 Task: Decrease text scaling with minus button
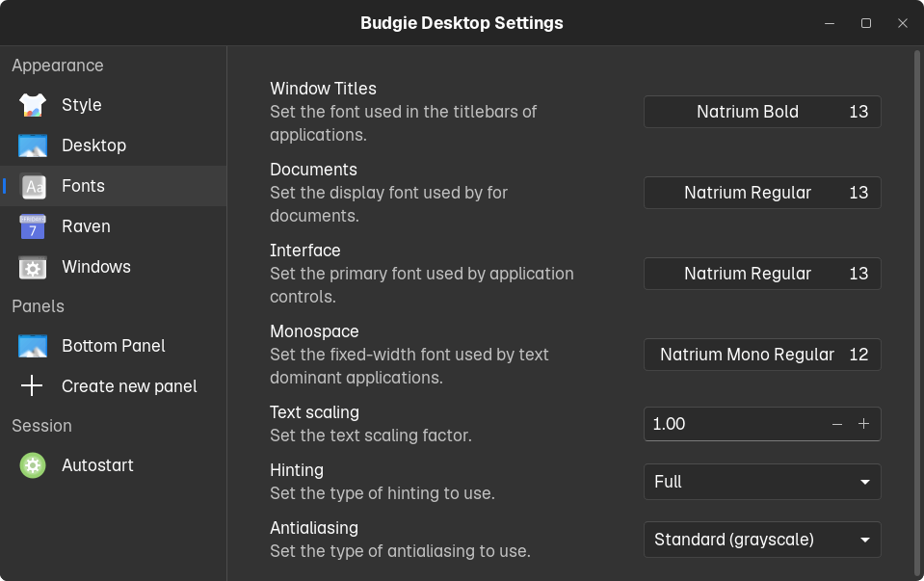click(x=836, y=424)
